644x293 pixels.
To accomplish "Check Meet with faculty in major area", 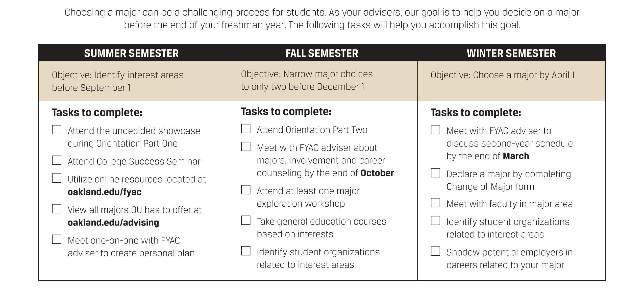I will [x=435, y=203].
